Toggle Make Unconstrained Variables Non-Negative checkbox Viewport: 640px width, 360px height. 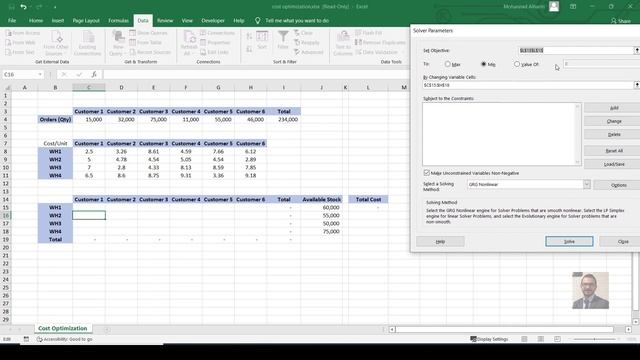(x=427, y=173)
